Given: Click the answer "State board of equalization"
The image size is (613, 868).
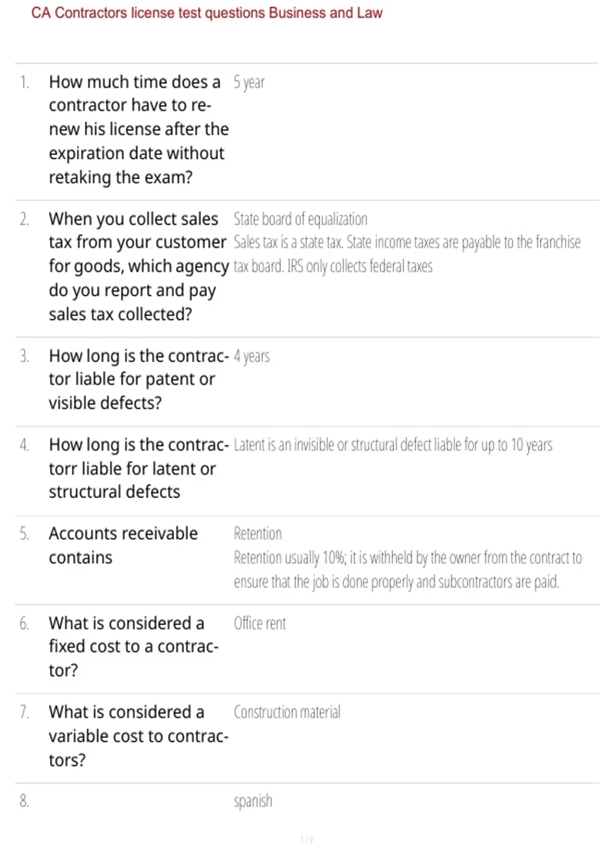Looking at the screenshot, I should click(300, 219).
